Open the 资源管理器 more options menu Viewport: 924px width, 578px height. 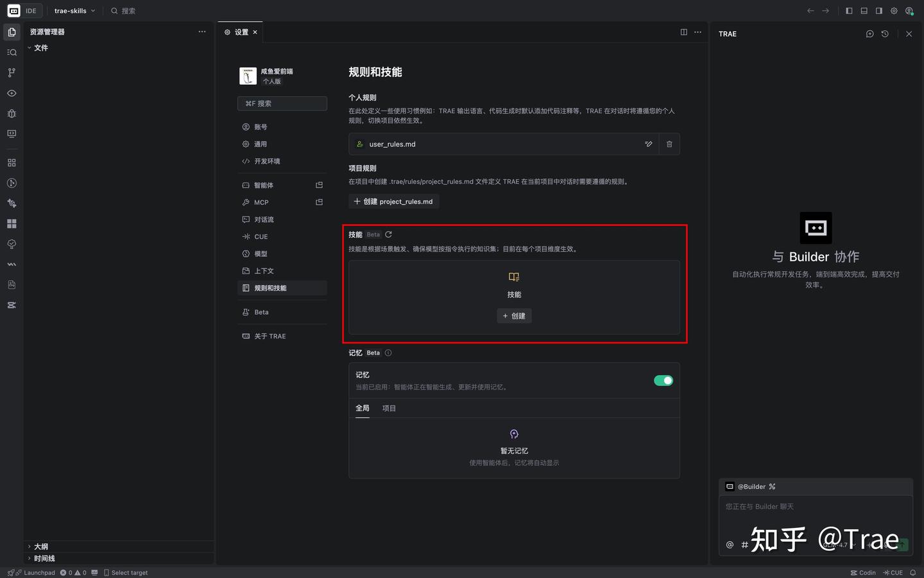[x=202, y=31]
